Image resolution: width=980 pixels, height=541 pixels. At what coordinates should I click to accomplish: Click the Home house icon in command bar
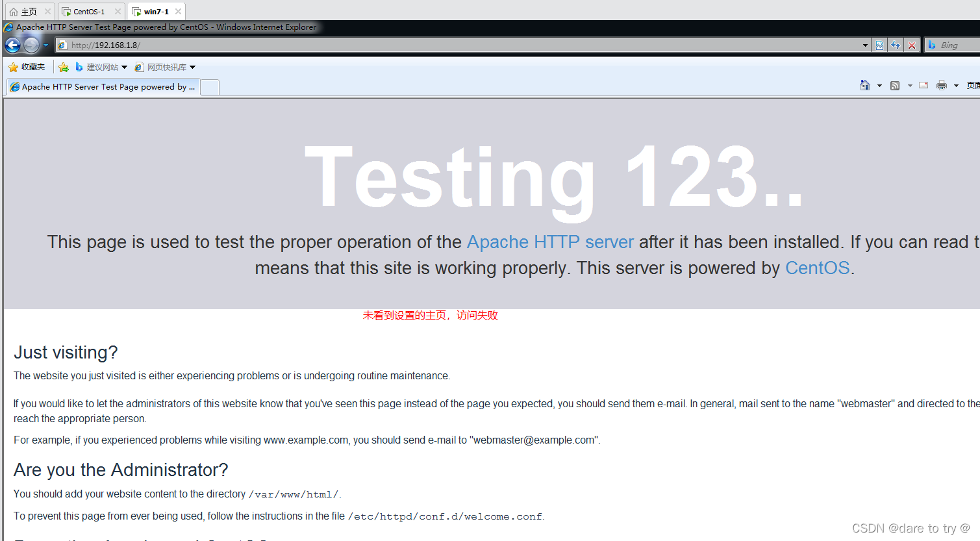(x=865, y=85)
